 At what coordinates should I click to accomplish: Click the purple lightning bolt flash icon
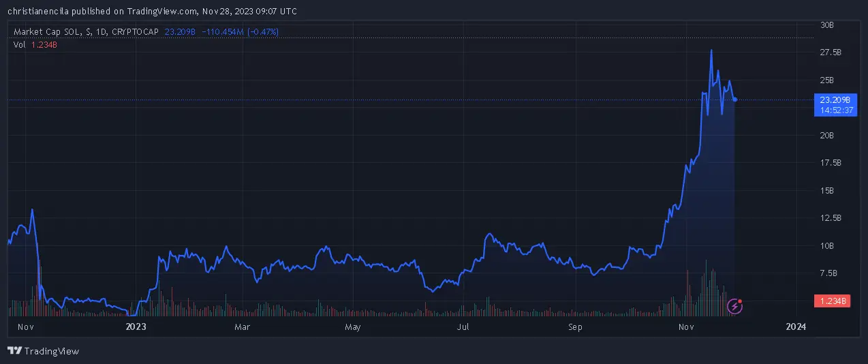tap(735, 306)
